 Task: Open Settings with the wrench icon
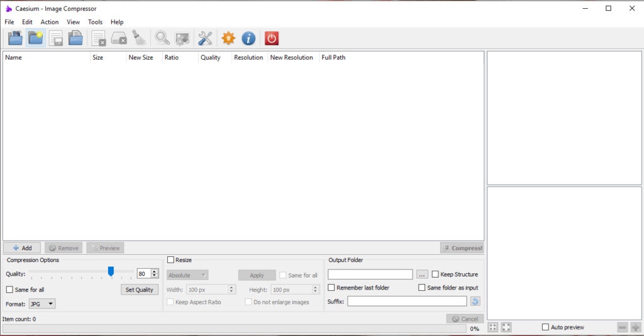tap(205, 38)
